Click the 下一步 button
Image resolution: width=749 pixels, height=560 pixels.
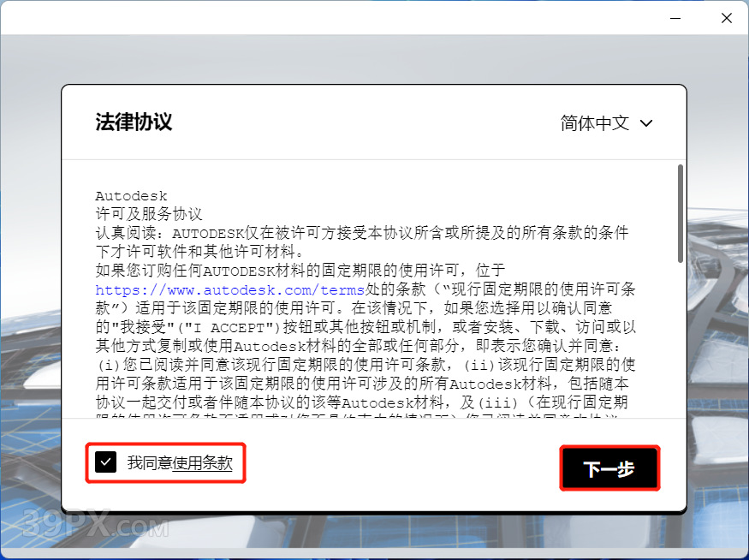(609, 468)
